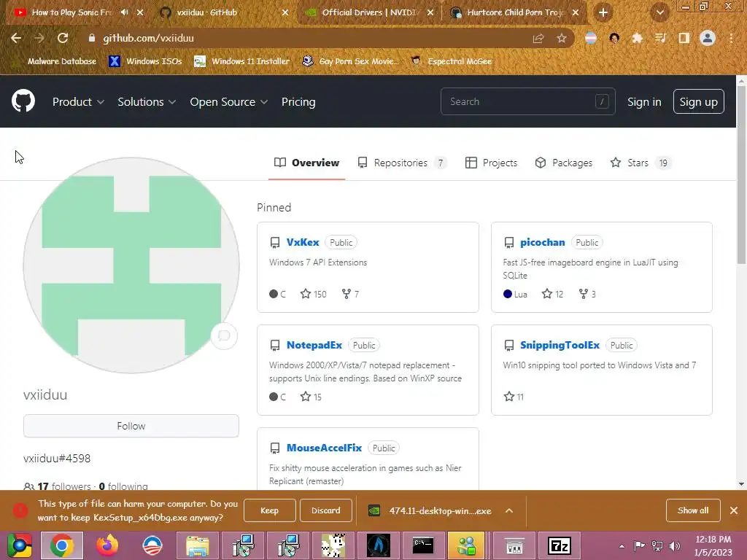This screenshot has width=747, height=560.
Task: Switch to the Overview tab
Action: [x=307, y=163]
